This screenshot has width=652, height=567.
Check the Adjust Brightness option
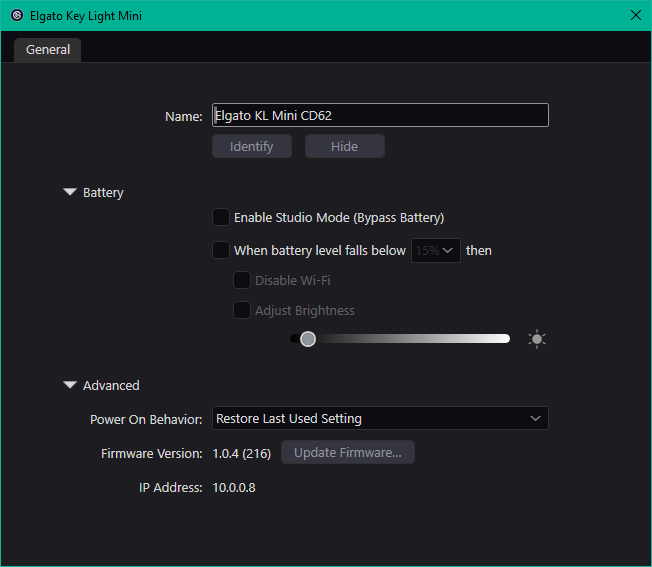click(242, 310)
